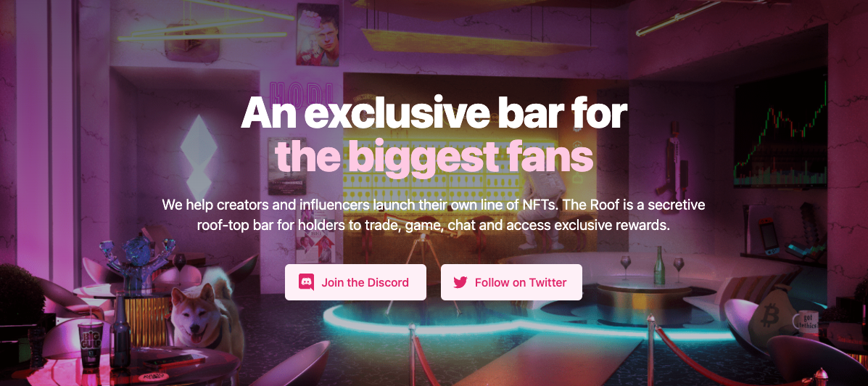Click the 'An exclusive bar for' headline

[x=434, y=112]
